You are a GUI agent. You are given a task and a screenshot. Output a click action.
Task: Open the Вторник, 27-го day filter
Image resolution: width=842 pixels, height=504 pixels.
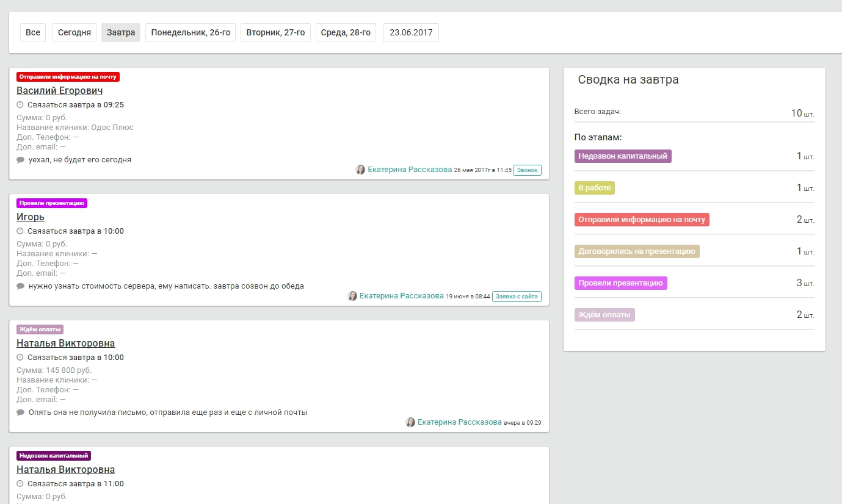click(x=275, y=32)
